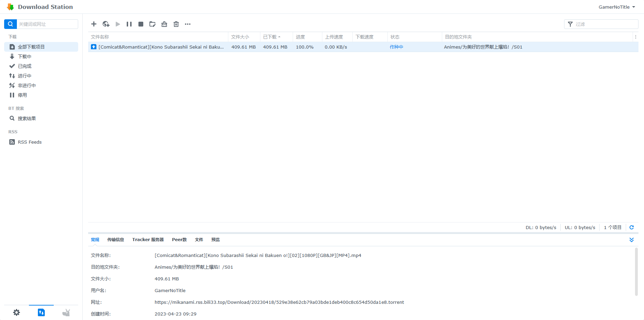Click the details panel vertical scrollbar
644x320 pixels.
tap(636, 271)
